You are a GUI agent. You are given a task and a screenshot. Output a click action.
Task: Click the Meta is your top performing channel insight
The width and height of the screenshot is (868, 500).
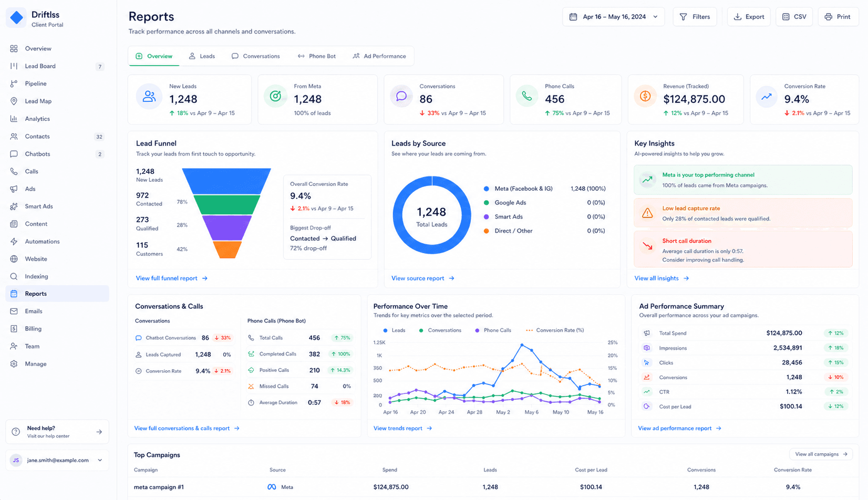tap(743, 180)
